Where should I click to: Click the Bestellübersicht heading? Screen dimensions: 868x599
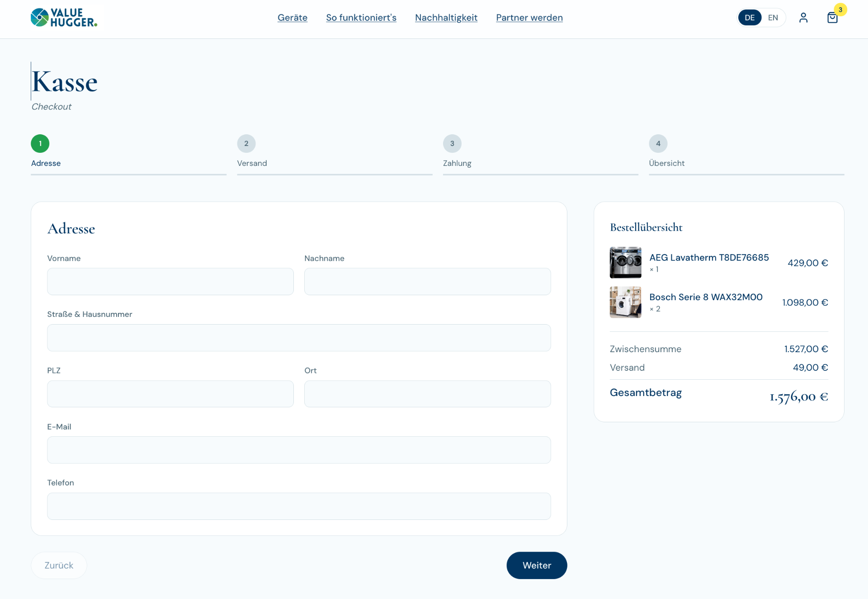click(646, 227)
